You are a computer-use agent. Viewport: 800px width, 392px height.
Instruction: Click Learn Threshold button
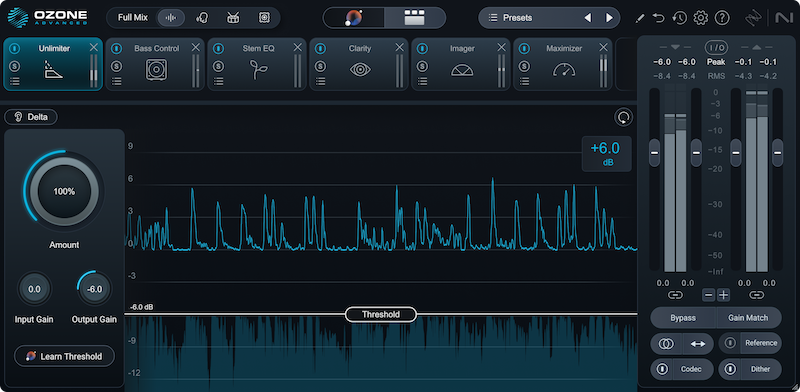[65, 356]
